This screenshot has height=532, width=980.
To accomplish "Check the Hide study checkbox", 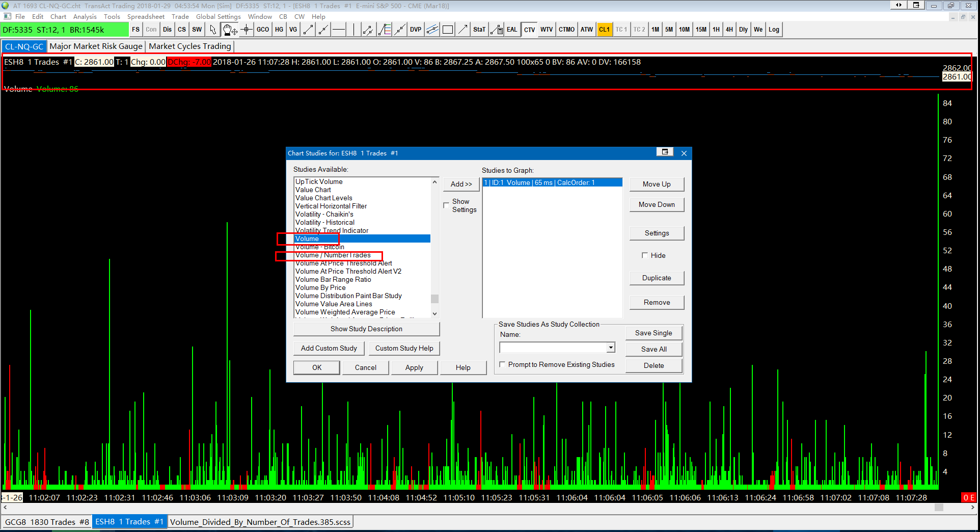I will click(645, 255).
